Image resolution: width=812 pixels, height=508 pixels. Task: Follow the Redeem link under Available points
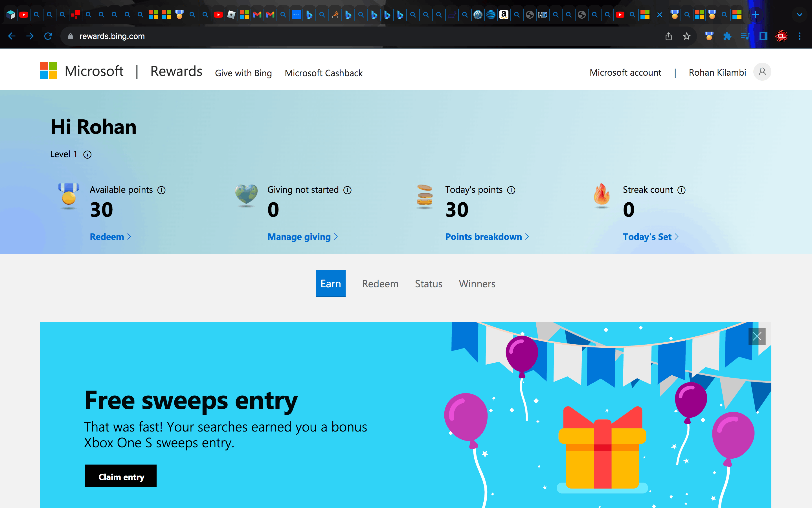click(111, 237)
